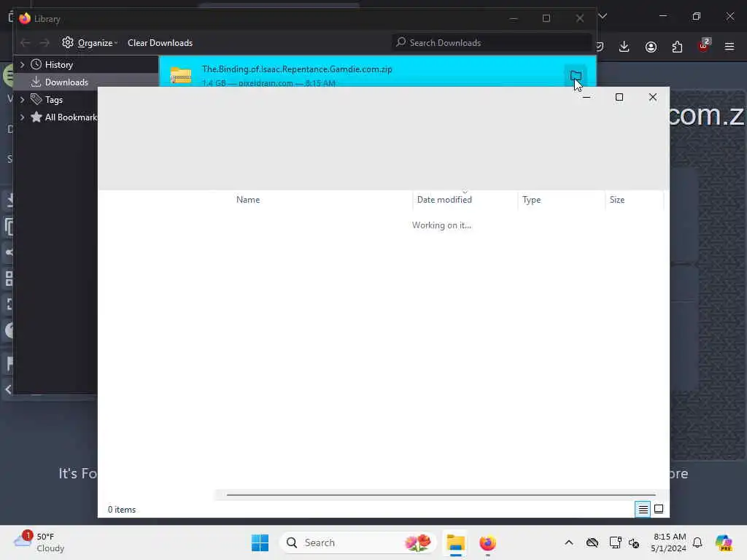Open File Explorer from taskbar
Image resolution: width=747 pixels, height=560 pixels.
pos(455,542)
